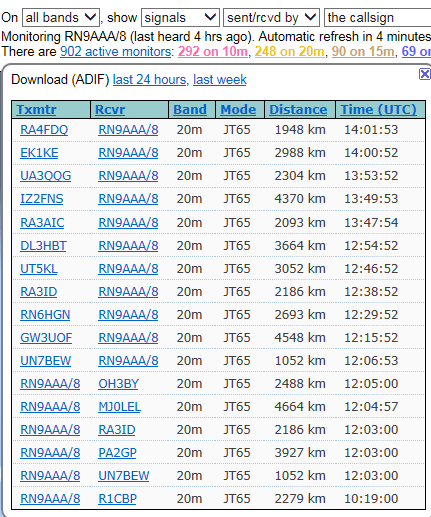Download ADIF for last week
431x517 pixels.
pyautogui.click(x=220, y=80)
